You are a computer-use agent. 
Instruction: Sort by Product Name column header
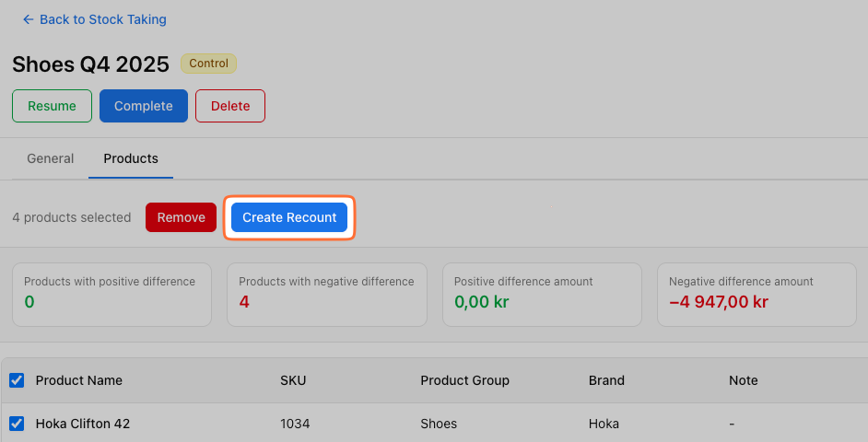79,380
